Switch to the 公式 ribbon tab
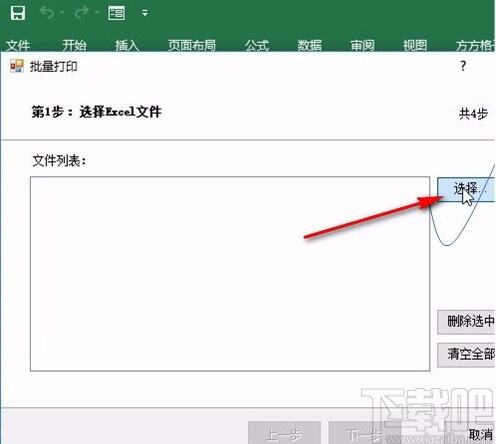 pyautogui.click(x=257, y=45)
